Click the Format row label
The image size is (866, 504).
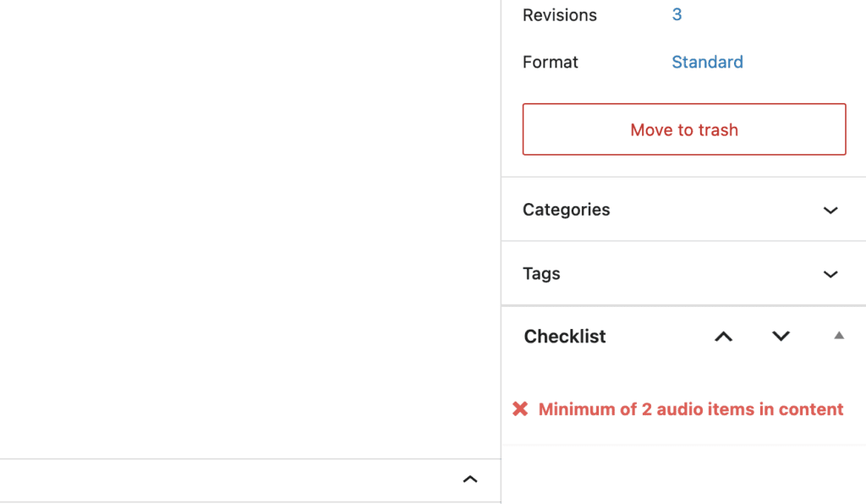point(551,63)
